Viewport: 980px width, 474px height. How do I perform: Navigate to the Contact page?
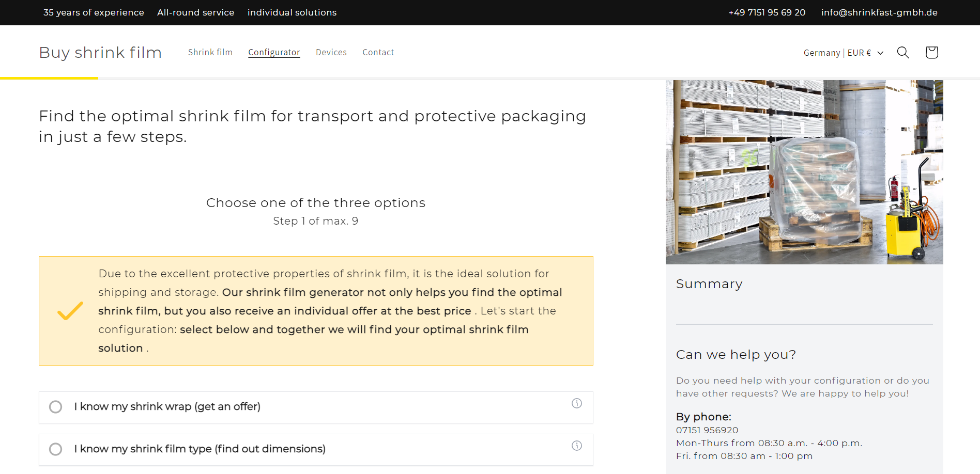378,52
